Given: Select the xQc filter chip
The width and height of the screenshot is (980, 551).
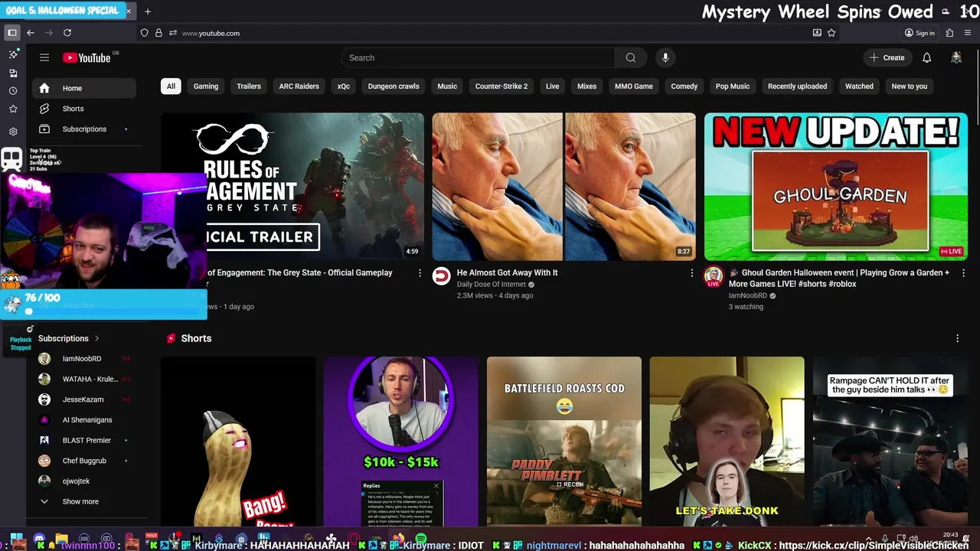Looking at the screenshot, I should (x=344, y=86).
